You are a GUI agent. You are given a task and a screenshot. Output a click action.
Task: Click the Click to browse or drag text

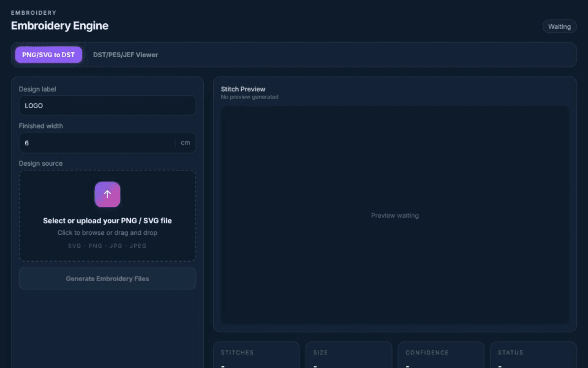tap(107, 233)
